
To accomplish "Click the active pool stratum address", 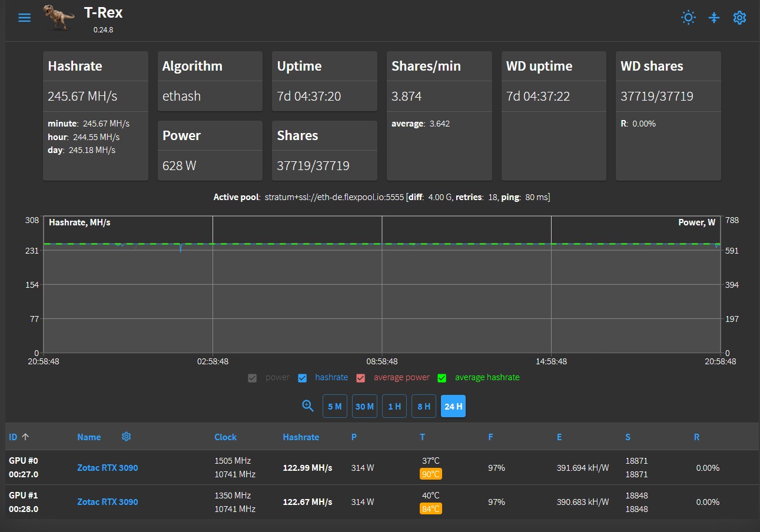I will 334,197.
